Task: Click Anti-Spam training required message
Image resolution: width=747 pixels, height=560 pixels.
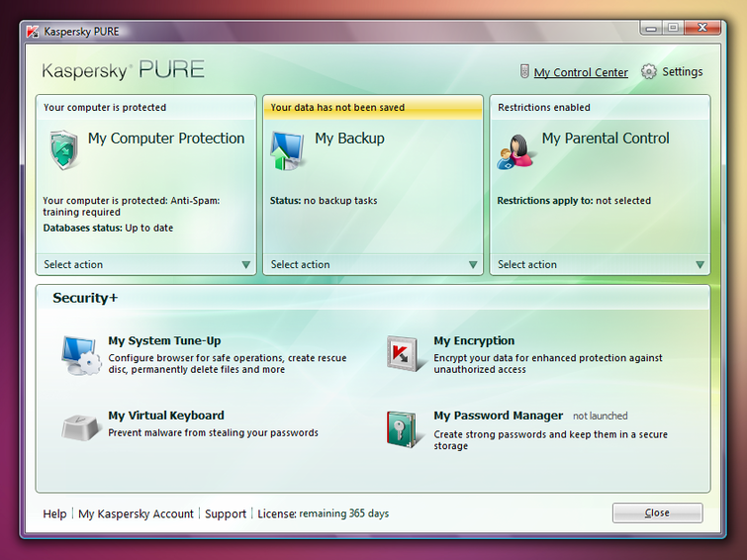Action: tap(132, 207)
